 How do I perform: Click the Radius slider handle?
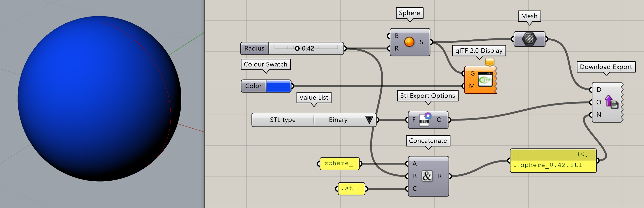297,48
